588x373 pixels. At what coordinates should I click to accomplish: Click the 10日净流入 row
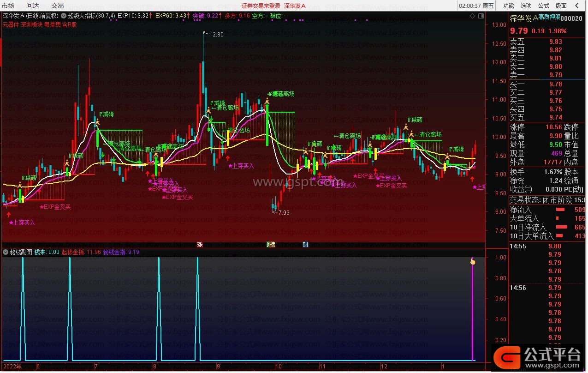[x=547, y=227]
